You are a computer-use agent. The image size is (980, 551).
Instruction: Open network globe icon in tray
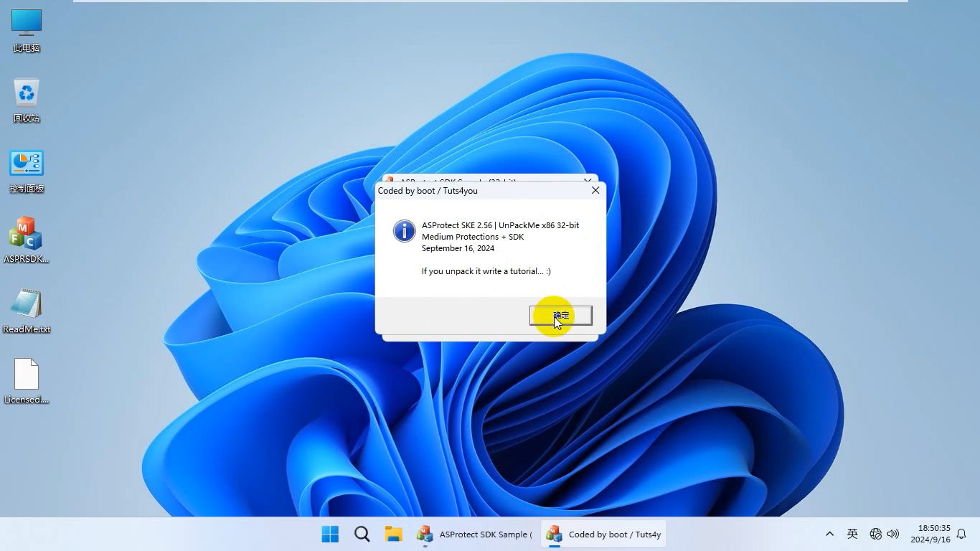(x=875, y=534)
